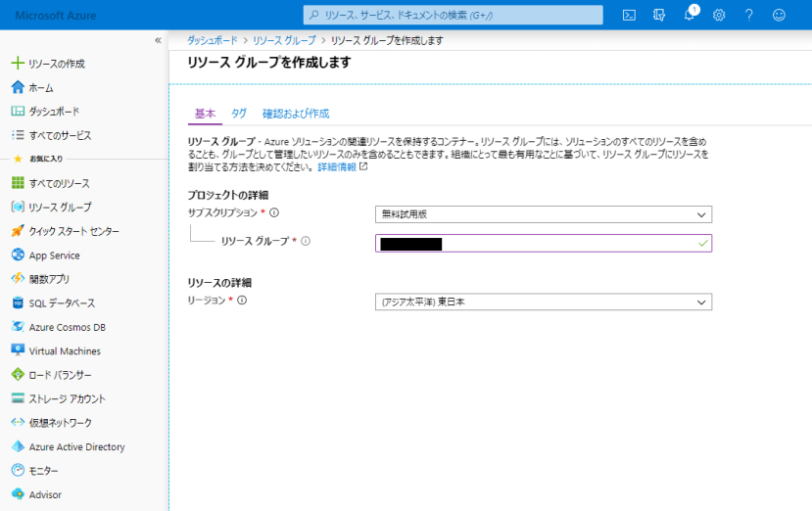
Task: Click the すべてのサービス list icon
Action: coord(18,135)
